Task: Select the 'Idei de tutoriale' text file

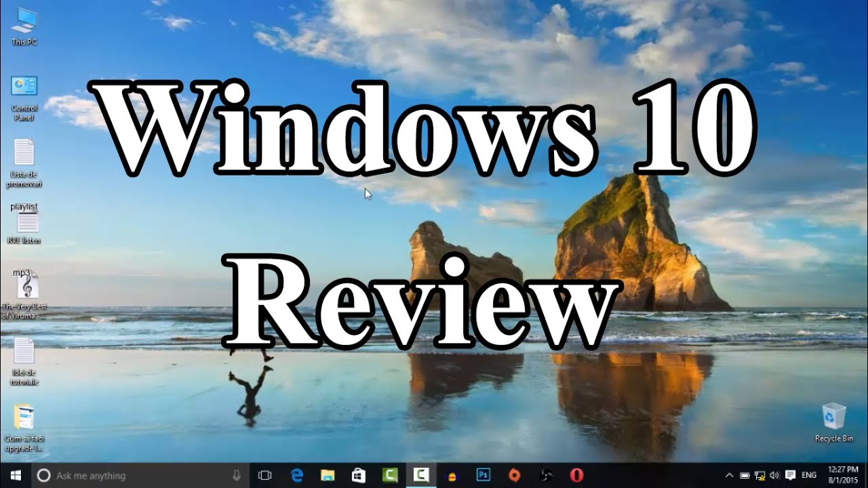Action: tap(24, 361)
